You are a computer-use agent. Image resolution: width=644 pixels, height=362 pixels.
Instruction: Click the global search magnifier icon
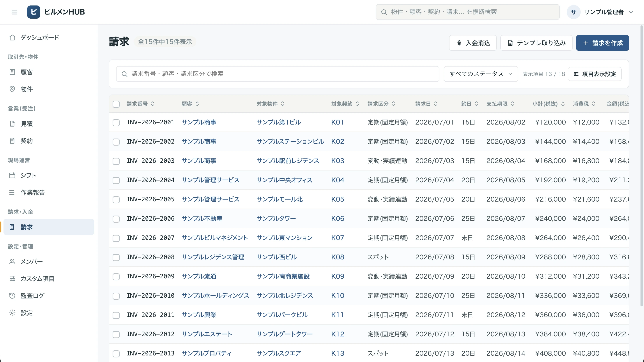click(384, 12)
